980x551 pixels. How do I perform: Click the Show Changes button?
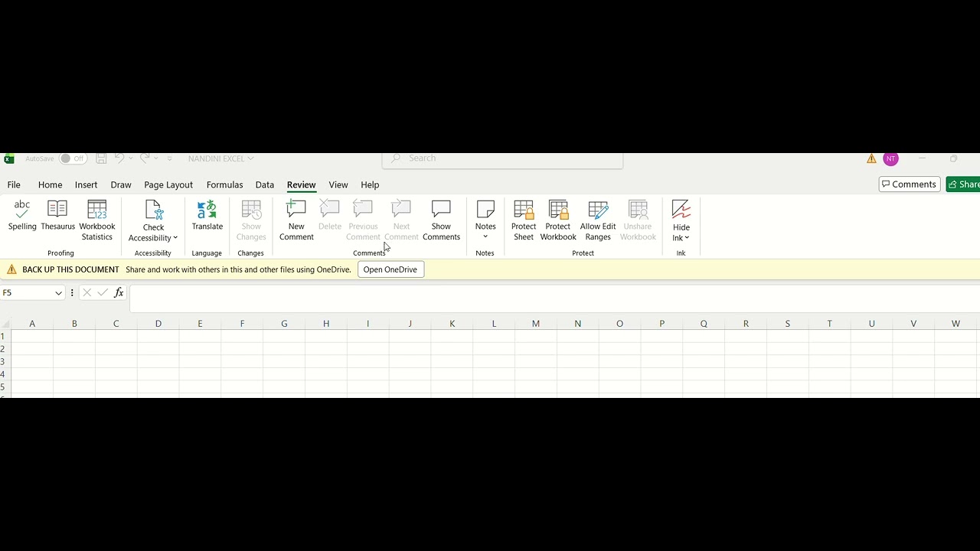pyautogui.click(x=251, y=220)
